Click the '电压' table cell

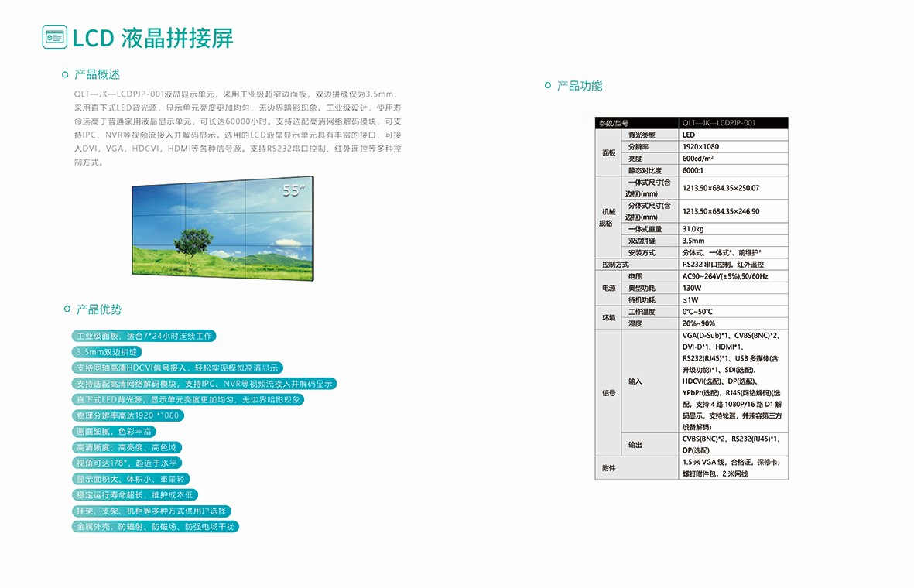point(651,276)
